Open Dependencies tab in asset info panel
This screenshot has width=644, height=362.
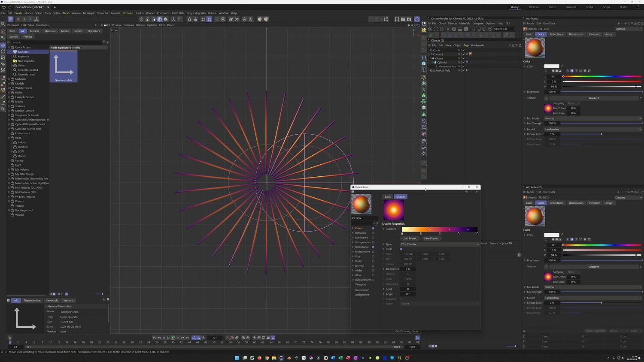32,301
